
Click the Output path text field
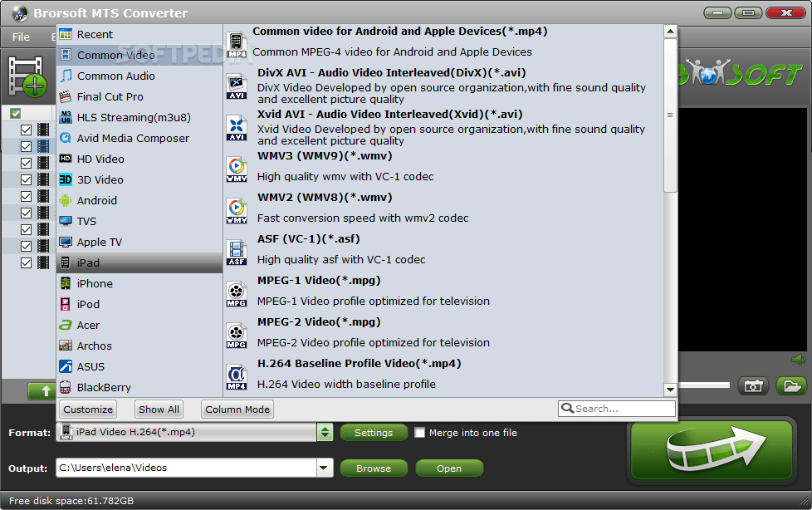(x=187, y=468)
